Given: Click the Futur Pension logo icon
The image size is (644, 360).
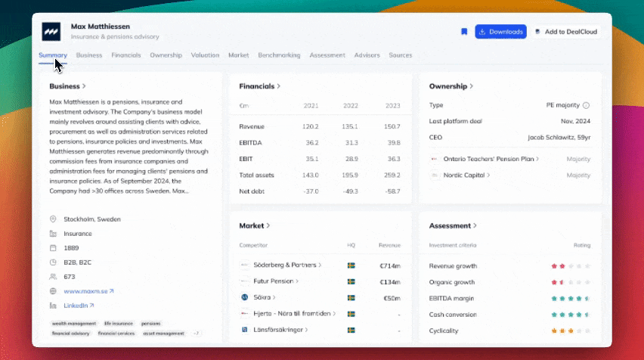Looking at the screenshot, I should pyautogui.click(x=245, y=281).
